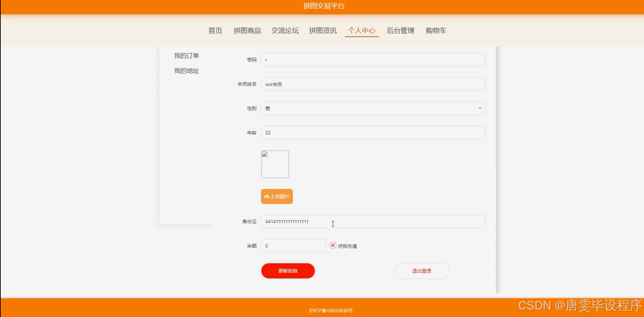This screenshot has height=317, width=644.
Task: Click the 沪ICP备13031638号 footer link
Action: (x=331, y=311)
